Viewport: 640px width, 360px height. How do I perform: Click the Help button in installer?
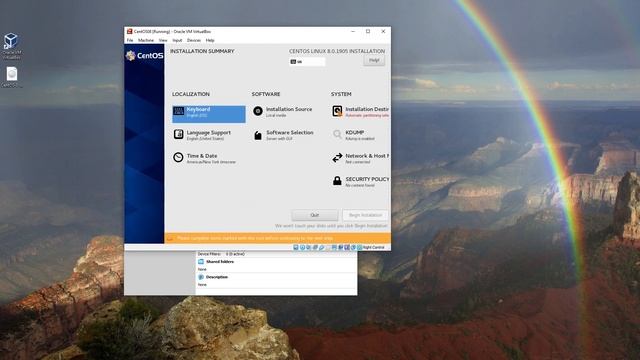point(374,60)
